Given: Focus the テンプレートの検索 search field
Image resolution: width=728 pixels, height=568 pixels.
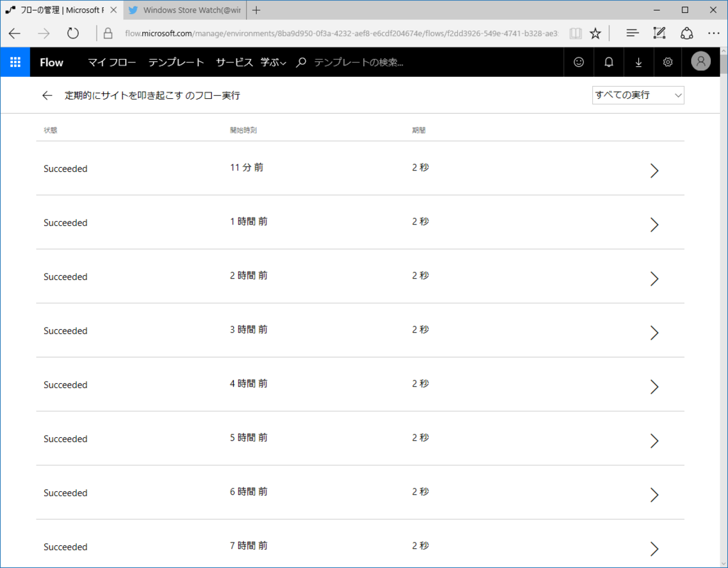Looking at the screenshot, I should (359, 63).
